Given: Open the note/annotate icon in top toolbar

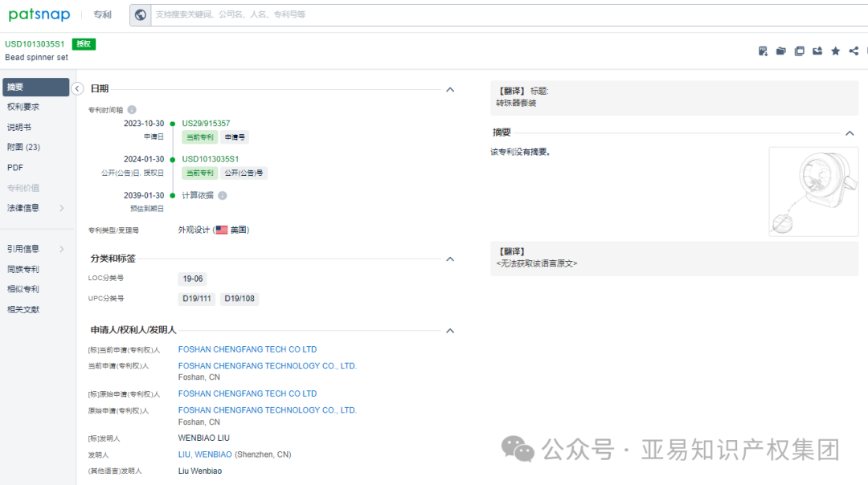Looking at the screenshot, I should click(x=763, y=51).
